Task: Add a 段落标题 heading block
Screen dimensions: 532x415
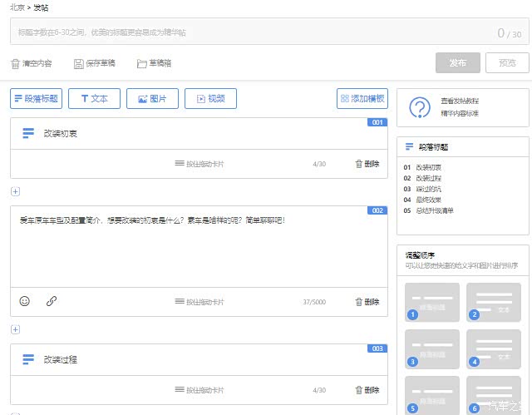Action: [36, 98]
